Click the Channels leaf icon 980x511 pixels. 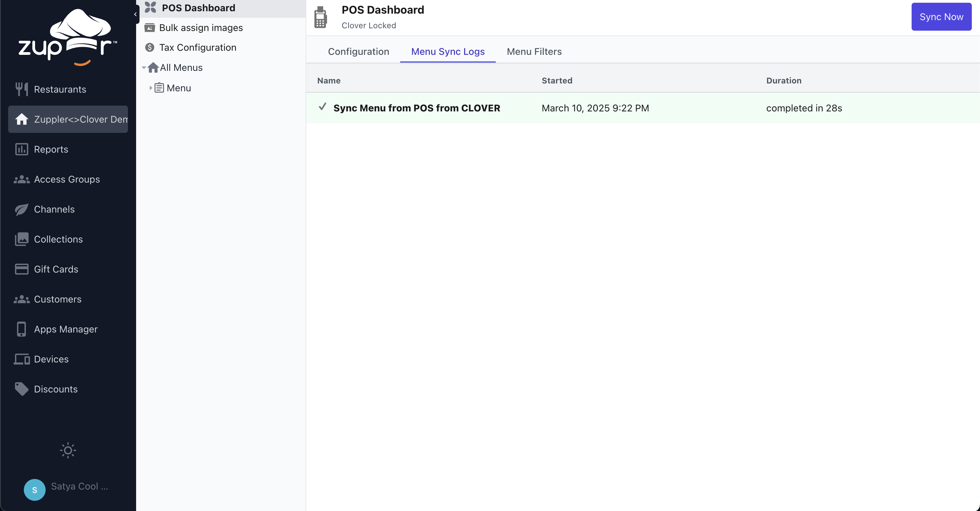(21, 210)
